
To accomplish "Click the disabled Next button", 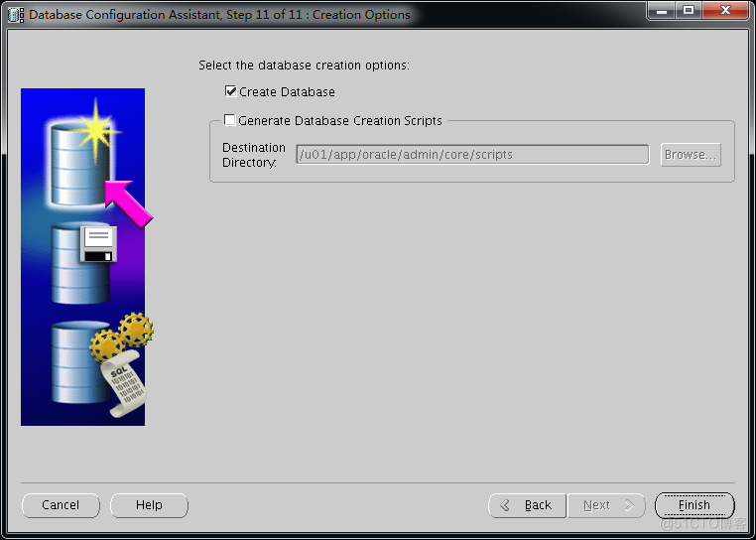I will coord(606,505).
